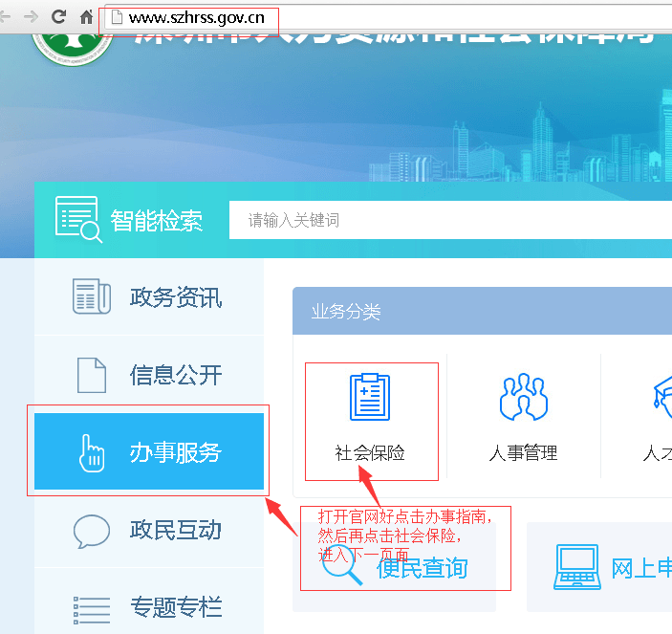Click the browser reload button
Image resolution: width=672 pixels, height=634 pixels.
pyautogui.click(x=58, y=16)
